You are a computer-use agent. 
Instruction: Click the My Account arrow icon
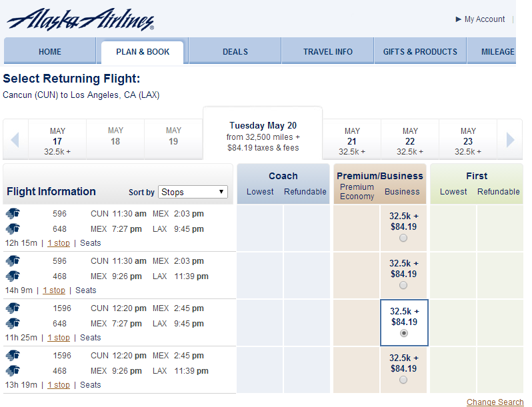tap(458, 19)
